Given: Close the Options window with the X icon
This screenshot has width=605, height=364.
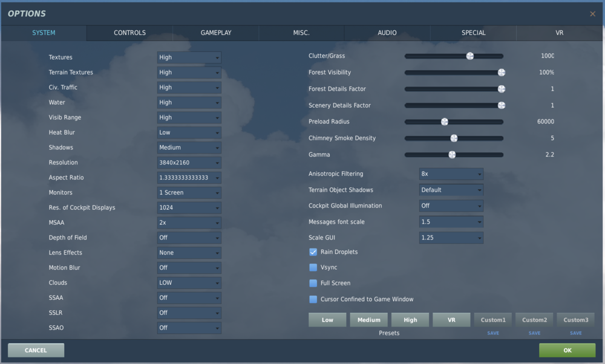Looking at the screenshot, I should [593, 14].
